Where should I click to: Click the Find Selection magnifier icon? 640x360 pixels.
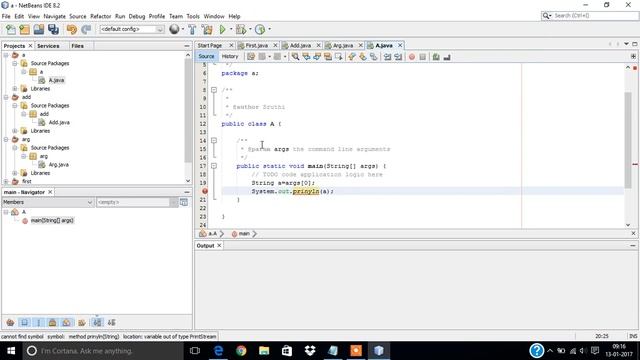click(x=296, y=57)
